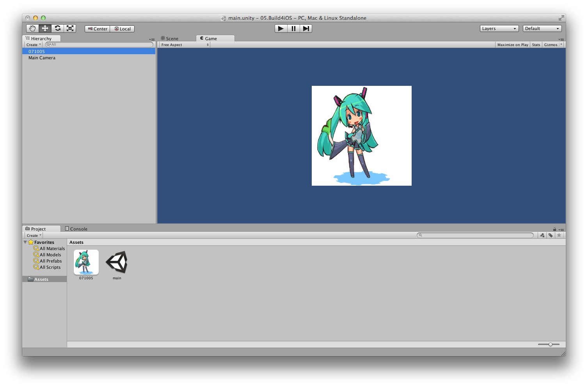588x387 pixels.
Task: Open the Layers dropdown
Action: [499, 28]
